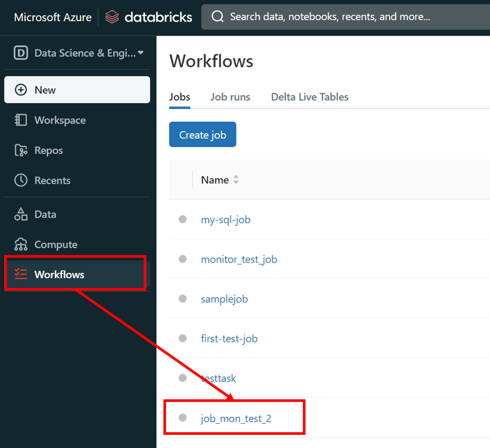
Task: Switch to the Jobs tab
Action: 179,97
